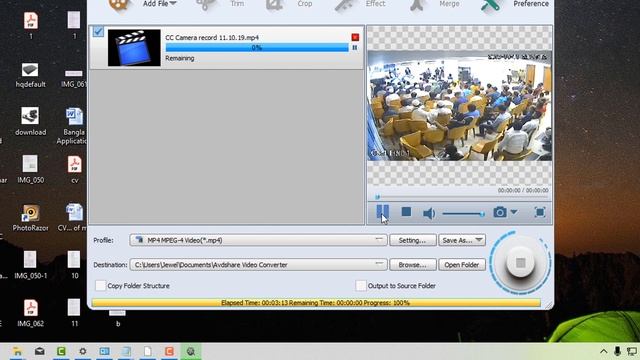Toggle full screen preview

[x=540, y=212]
